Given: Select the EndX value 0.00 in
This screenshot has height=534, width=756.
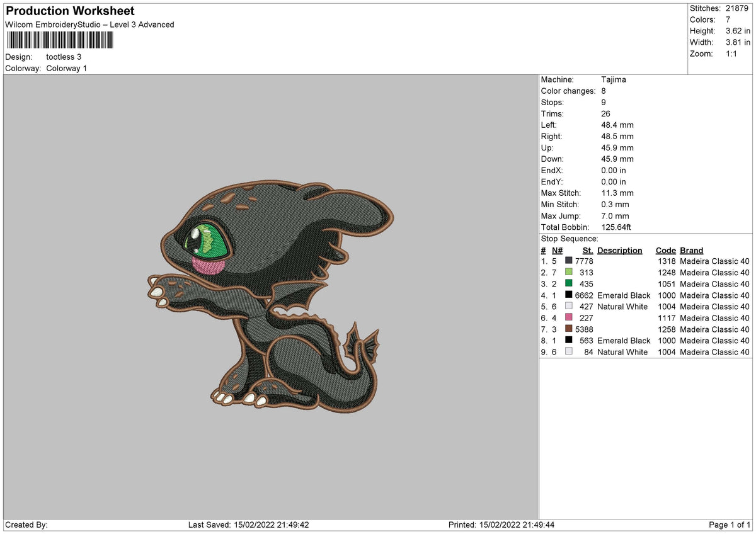Looking at the screenshot, I should 614,171.
